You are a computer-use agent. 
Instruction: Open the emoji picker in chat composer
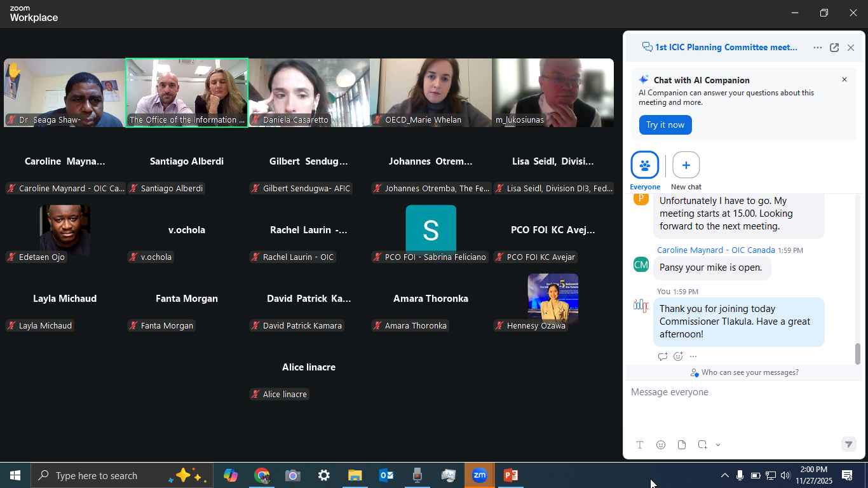click(x=661, y=445)
